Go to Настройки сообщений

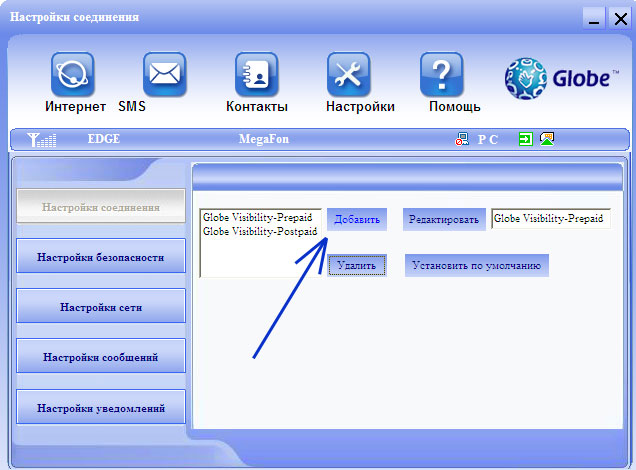(101, 356)
